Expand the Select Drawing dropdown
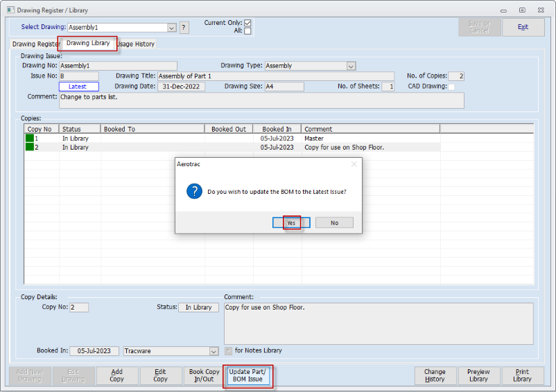The image size is (556, 392). coord(171,28)
